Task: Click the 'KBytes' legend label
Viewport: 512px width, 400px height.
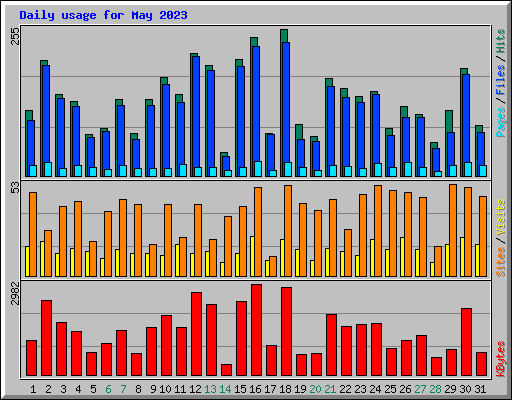Action: (x=501, y=359)
